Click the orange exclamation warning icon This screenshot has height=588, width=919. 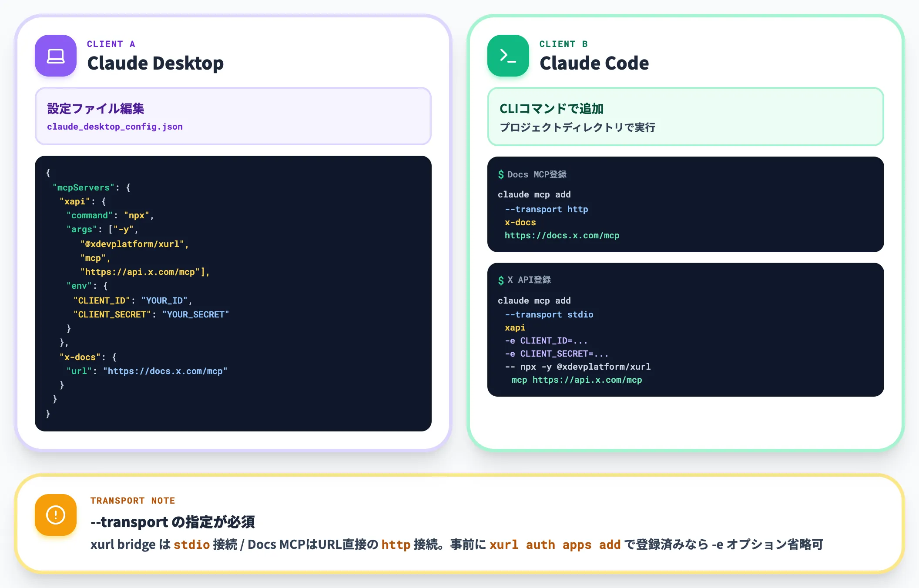coord(56,514)
